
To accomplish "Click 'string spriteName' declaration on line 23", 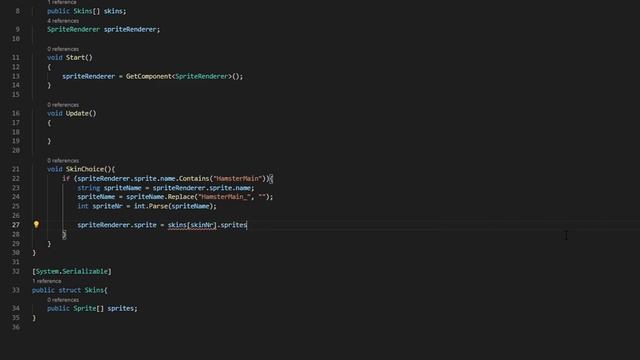I will (x=109, y=188).
